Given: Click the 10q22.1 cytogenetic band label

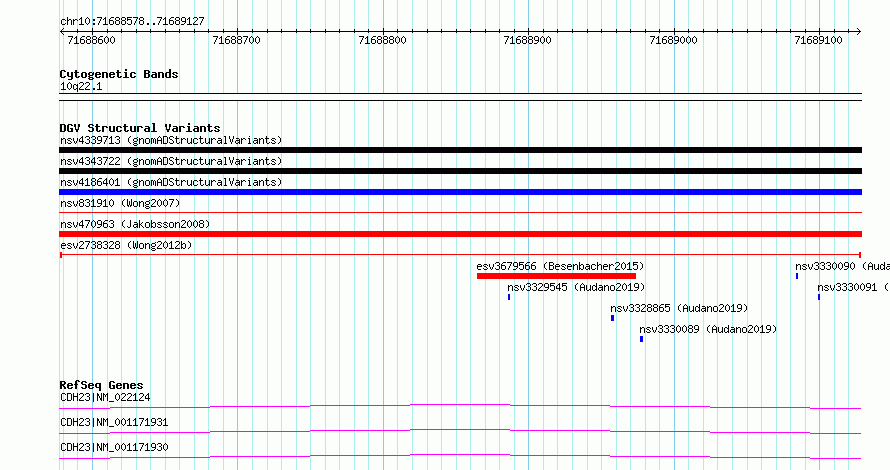Looking at the screenshot, I should (x=81, y=86).
